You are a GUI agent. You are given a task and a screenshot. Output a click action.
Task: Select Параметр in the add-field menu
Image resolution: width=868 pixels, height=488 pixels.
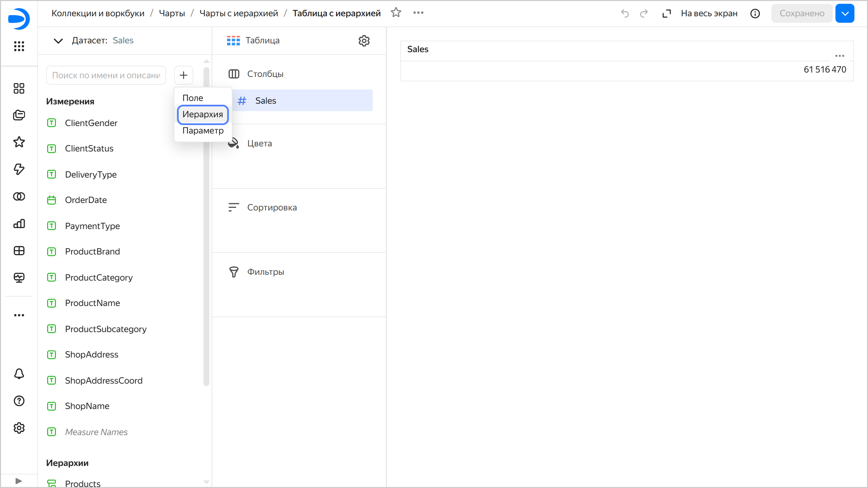pyautogui.click(x=203, y=130)
